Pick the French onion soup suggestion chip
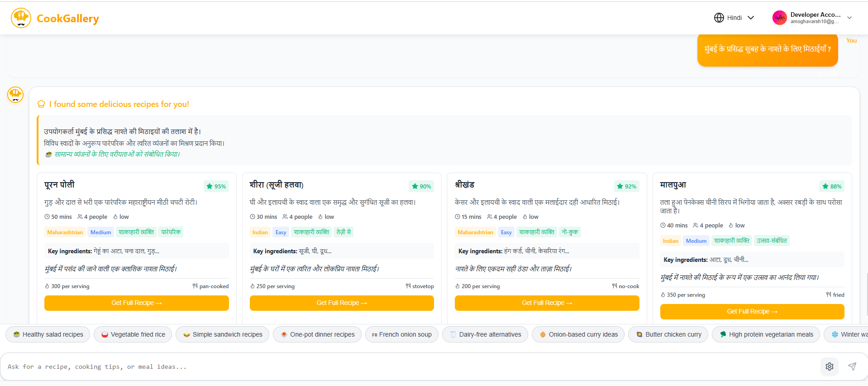Viewport: 868px width, 386px height. [401, 334]
